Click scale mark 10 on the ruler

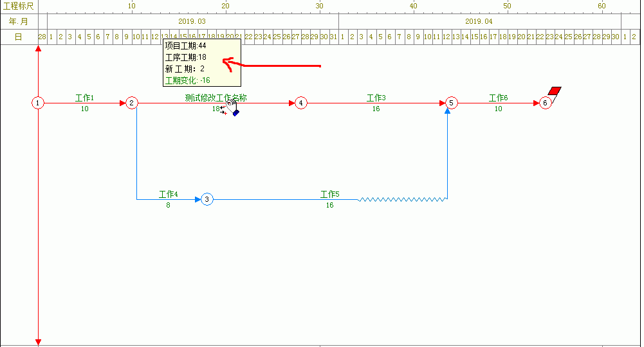pos(131,6)
